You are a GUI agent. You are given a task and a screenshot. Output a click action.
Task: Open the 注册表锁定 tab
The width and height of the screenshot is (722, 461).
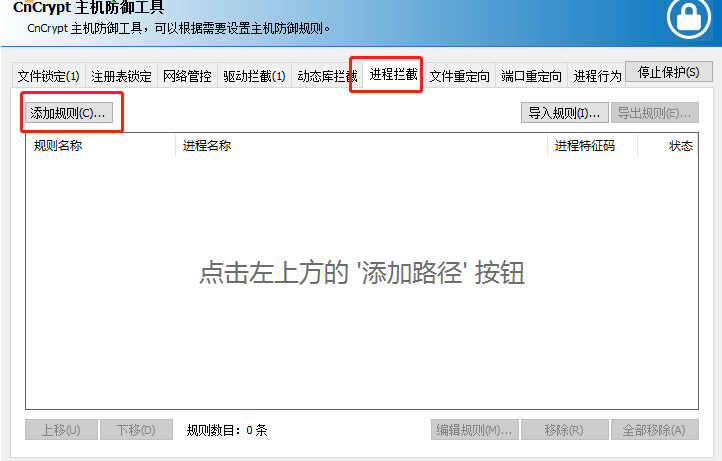[x=121, y=76]
